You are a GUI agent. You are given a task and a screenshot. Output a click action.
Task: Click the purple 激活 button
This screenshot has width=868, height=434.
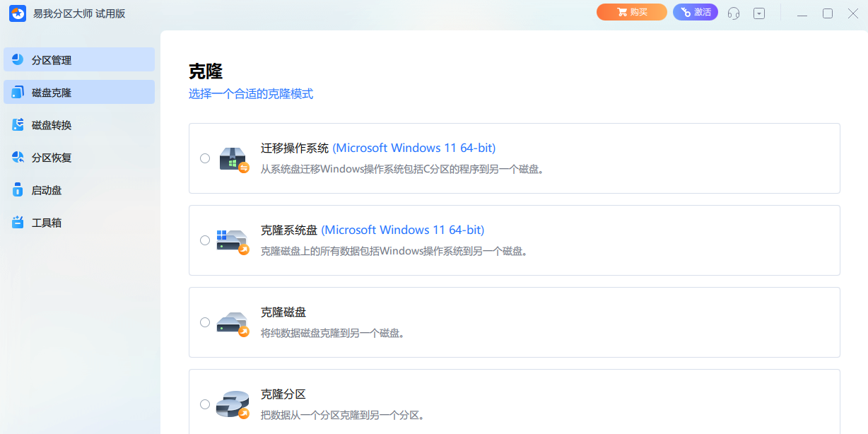tap(696, 12)
